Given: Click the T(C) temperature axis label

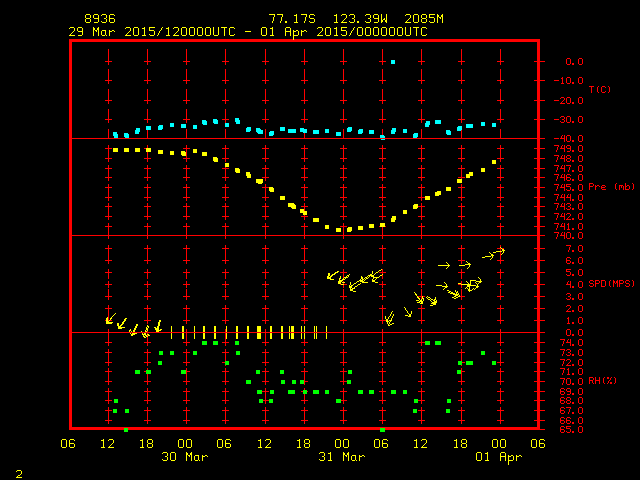Looking at the screenshot, I should tap(600, 89).
